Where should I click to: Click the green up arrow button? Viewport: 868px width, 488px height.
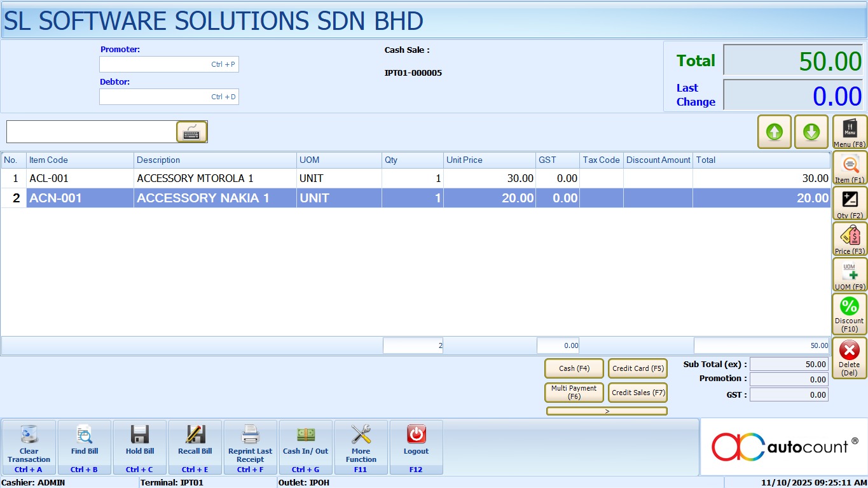click(x=774, y=132)
